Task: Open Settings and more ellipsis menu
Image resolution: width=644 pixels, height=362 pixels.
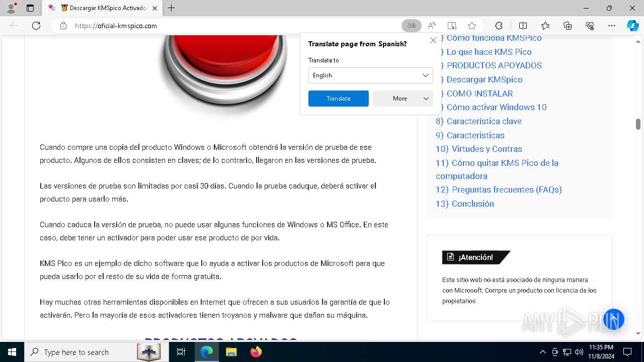Action: pos(612,26)
